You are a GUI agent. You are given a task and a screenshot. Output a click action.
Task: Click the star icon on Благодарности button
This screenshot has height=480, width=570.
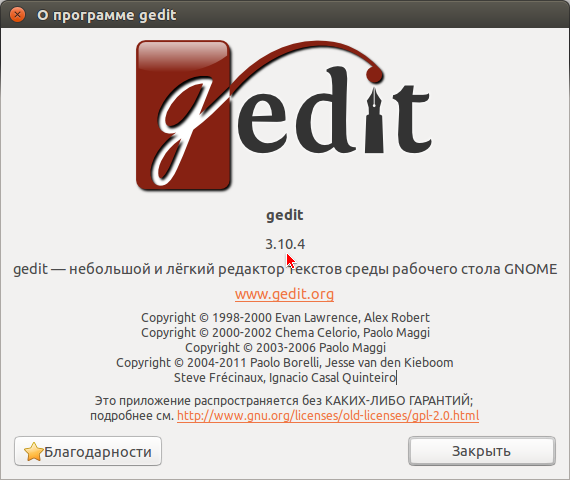pos(33,452)
